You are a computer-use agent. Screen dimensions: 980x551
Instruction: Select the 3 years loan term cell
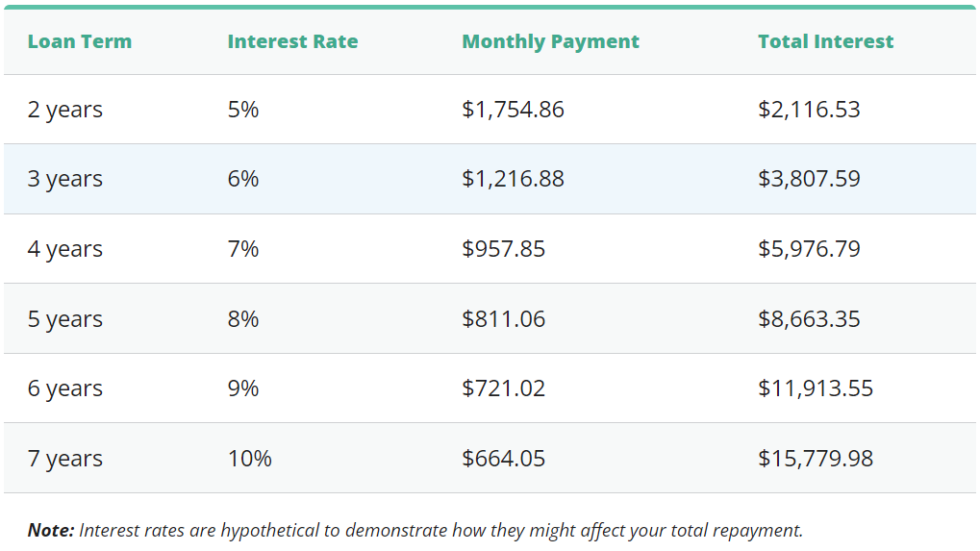(64, 180)
